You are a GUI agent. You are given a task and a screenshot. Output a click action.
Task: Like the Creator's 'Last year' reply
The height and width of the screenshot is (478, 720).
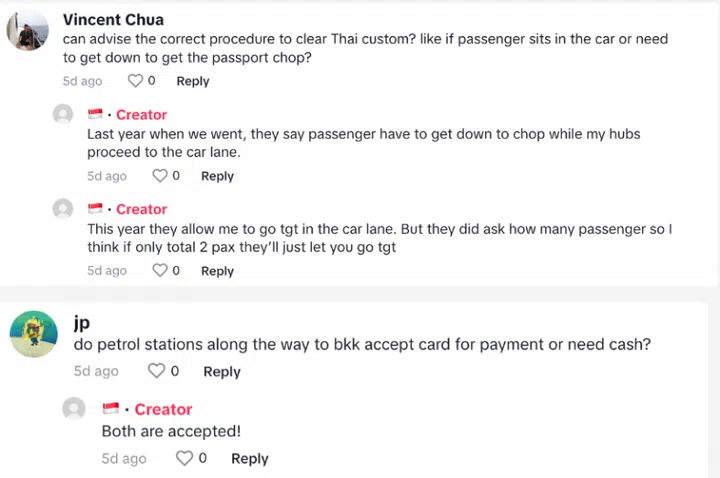click(x=159, y=176)
